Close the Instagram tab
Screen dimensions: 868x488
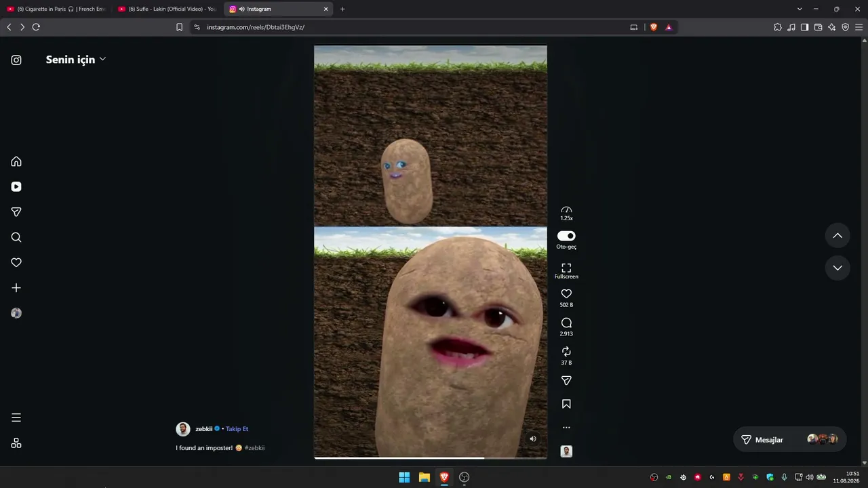pyautogui.click(x=326, y=9)
